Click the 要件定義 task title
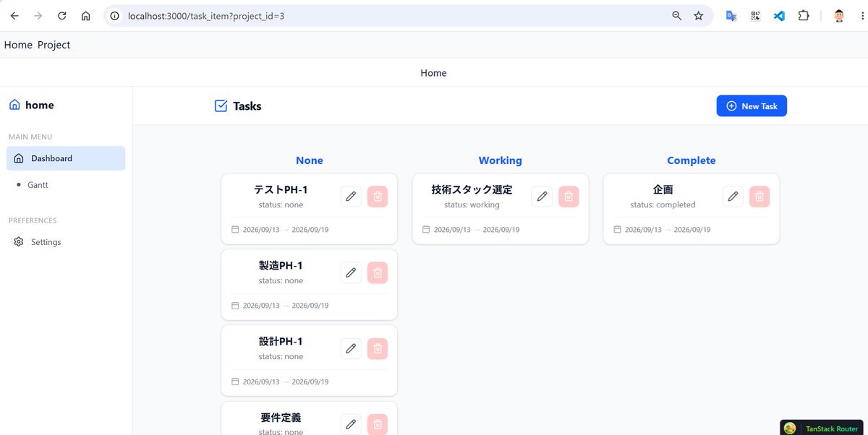The width and height of the screenshot is (868, 435). pyautogui.click(x=281, y=418)
